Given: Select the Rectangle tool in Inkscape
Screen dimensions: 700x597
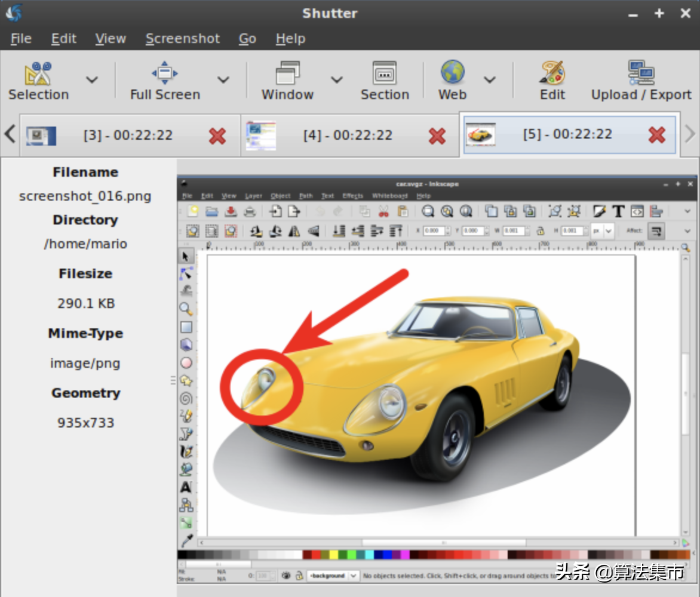Looking at the screenshot, I should (x=186, y=327).
